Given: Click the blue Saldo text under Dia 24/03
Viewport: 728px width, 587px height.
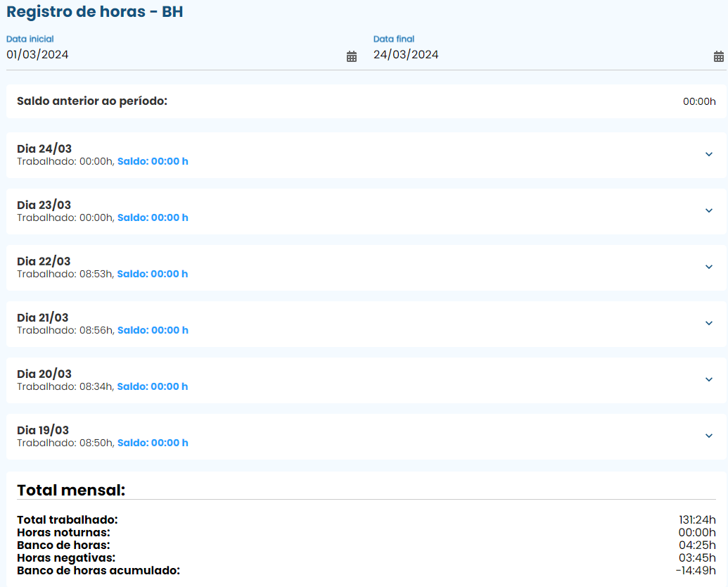Looking at the screenshot, I should pos(153,161).
